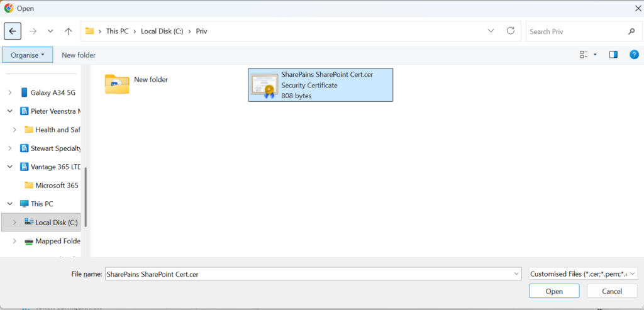Click the navigation pane scrollbar

[86, 196]
